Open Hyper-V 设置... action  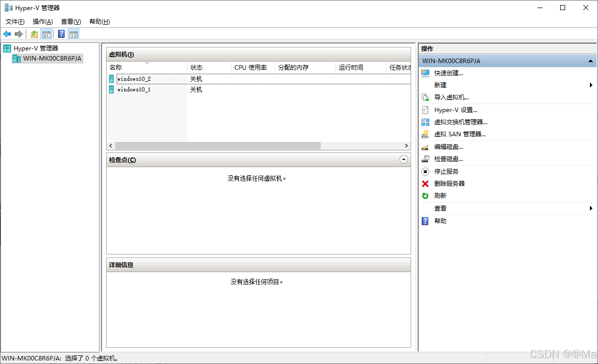456,110
